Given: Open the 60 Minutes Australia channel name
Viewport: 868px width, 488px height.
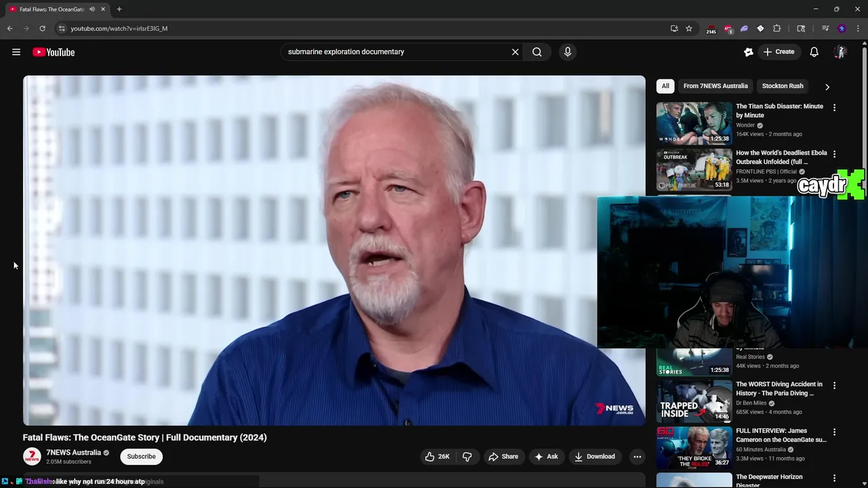Looking at the screenshot, I should point(761,449).
